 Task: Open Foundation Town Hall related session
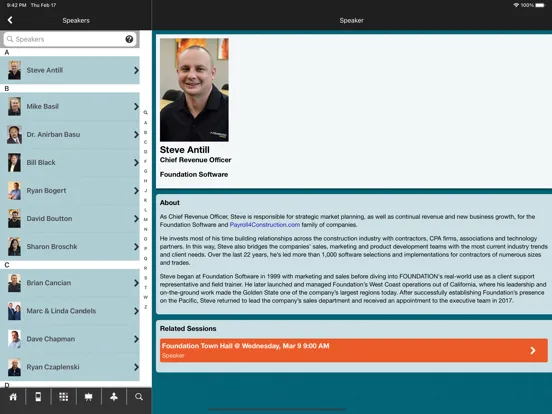pos(354,350)
